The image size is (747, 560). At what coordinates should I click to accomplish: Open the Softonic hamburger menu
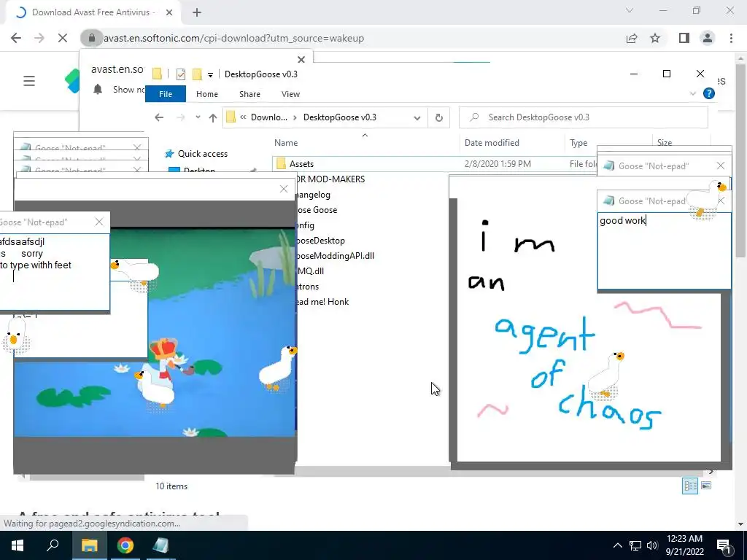(29, 81)
